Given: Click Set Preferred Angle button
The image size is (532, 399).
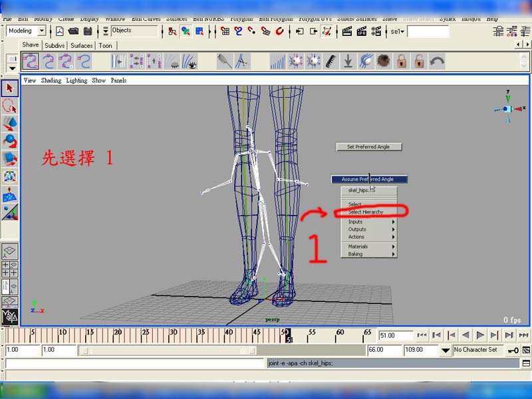Looking at the screenshot, I should point(369,146).
